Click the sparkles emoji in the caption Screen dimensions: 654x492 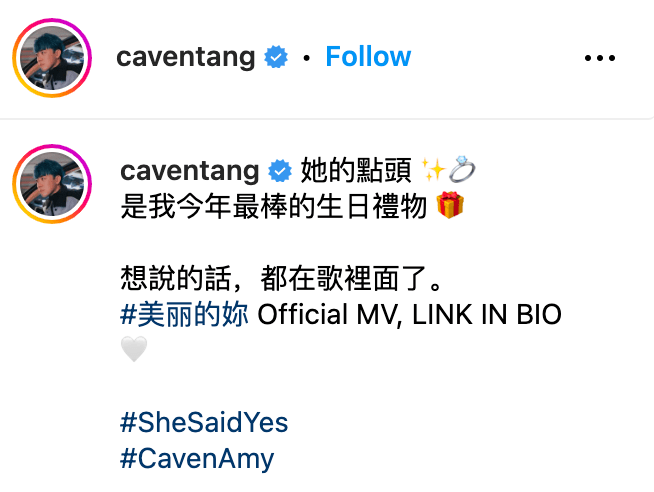[x=433, y=169]
